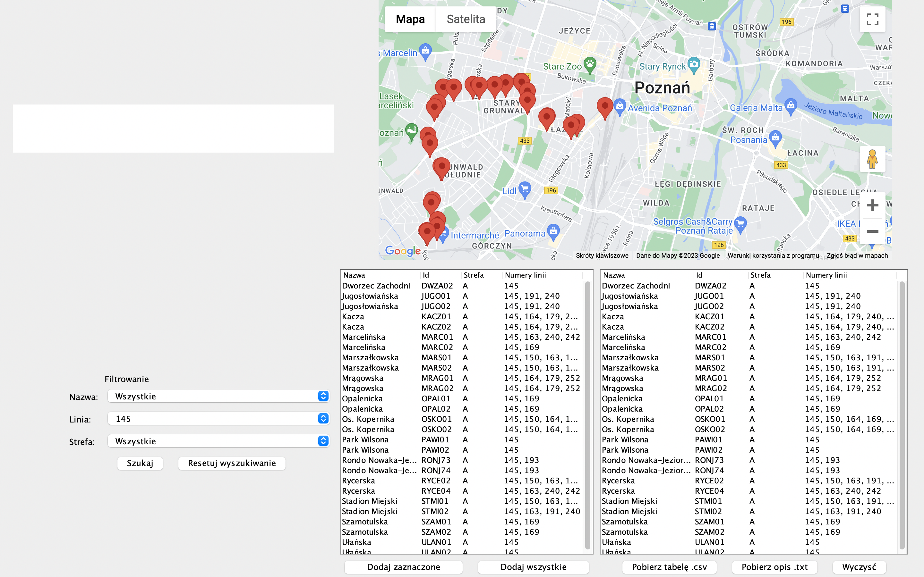Select the Mapa map type
Viewport: 924px width, 577px height.
click(x=410, y=19)
